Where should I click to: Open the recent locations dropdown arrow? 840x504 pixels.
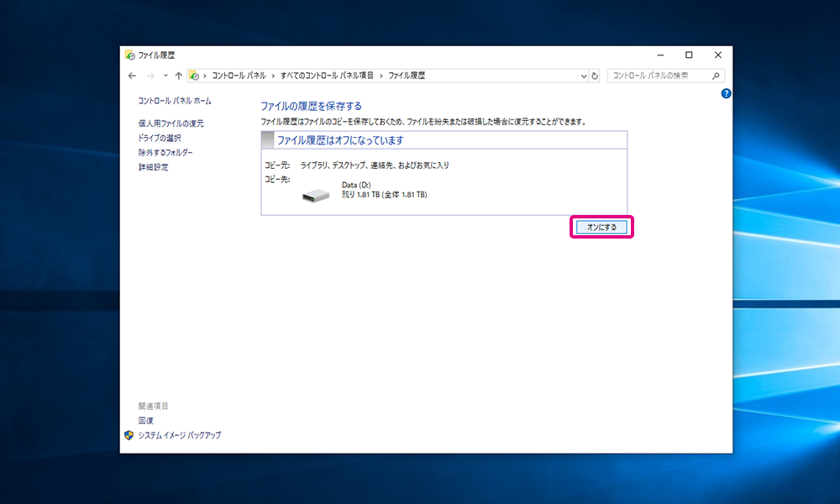point(165,76)
